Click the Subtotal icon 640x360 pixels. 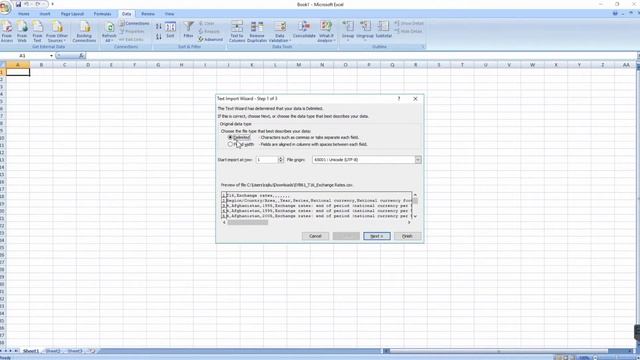[x=383, y=30]
